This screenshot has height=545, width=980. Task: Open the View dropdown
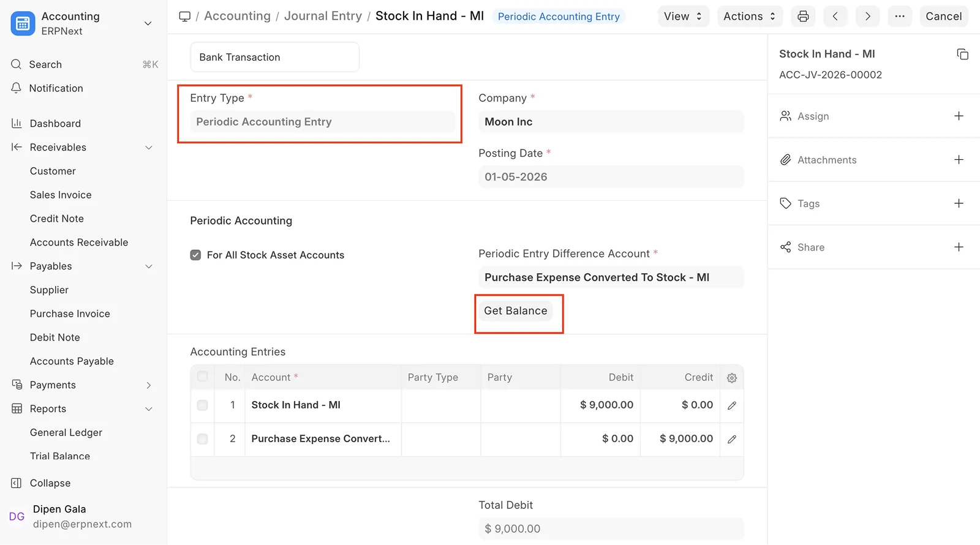click(683, 17)
